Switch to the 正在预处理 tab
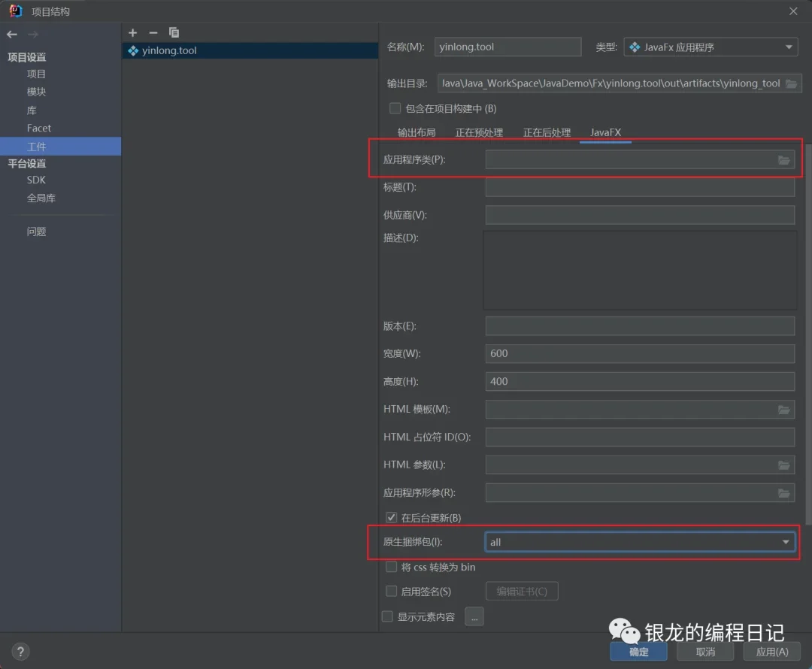Viewport: 812px width, 669px height. 480,132
